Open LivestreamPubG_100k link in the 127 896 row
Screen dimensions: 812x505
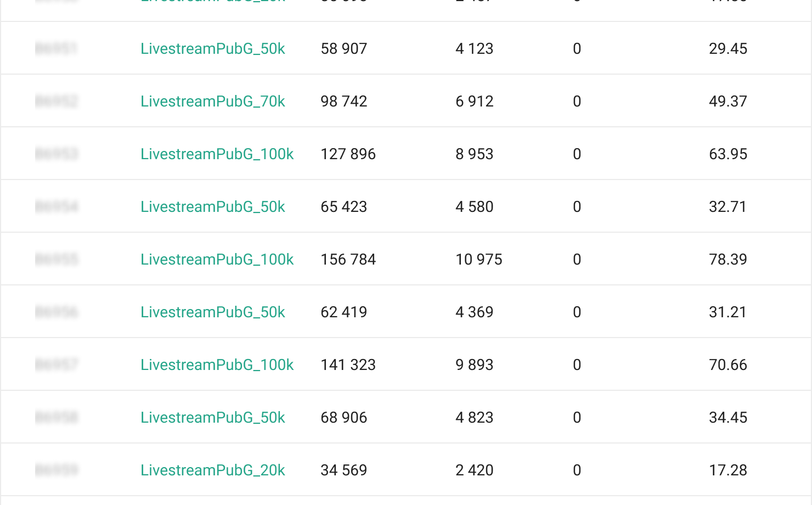coord(217,154)
